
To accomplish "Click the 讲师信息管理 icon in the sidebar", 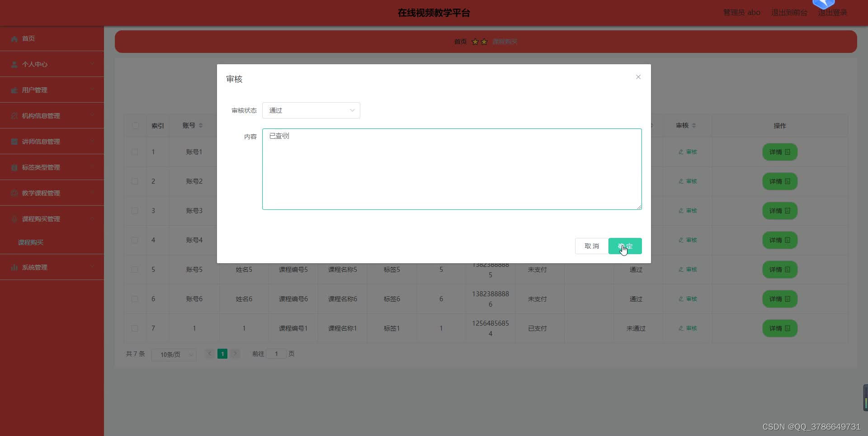I will tap(14, 142).
